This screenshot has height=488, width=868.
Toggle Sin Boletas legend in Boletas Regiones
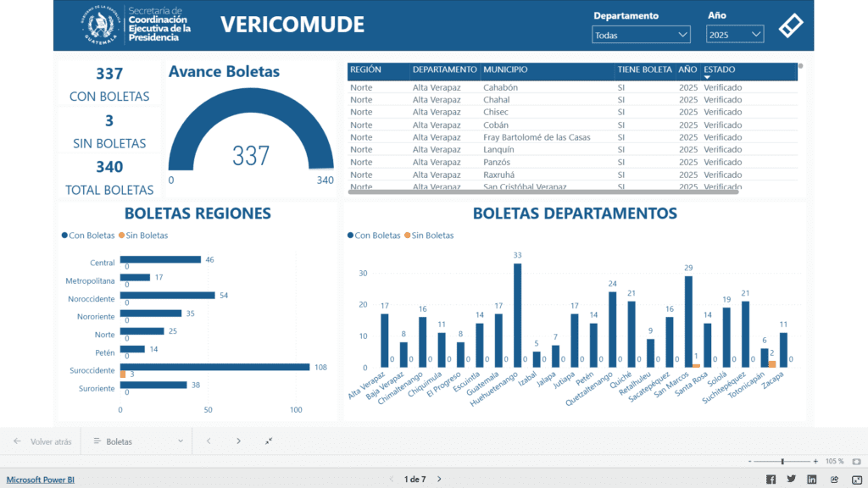point(144,236)
